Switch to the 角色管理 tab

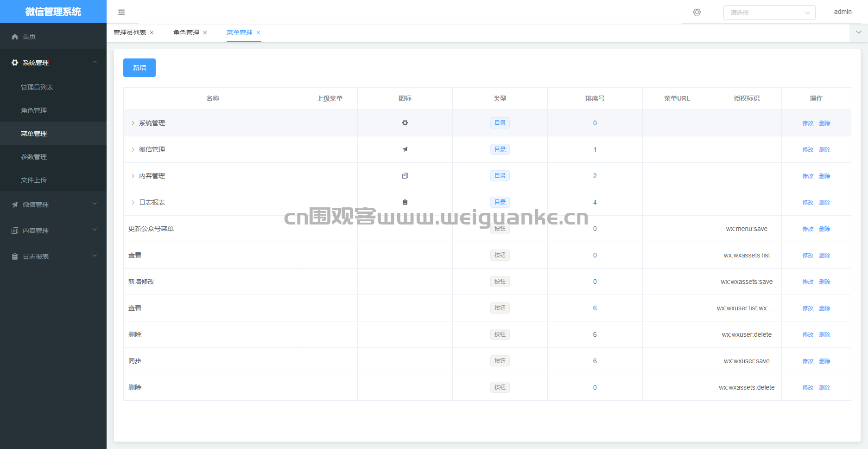coord(186,32)
